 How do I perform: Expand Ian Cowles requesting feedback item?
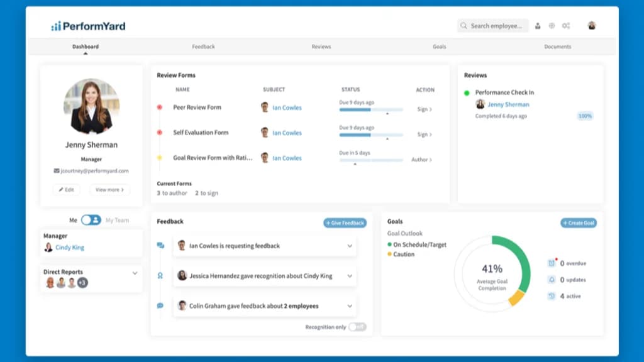coord(350,246)
